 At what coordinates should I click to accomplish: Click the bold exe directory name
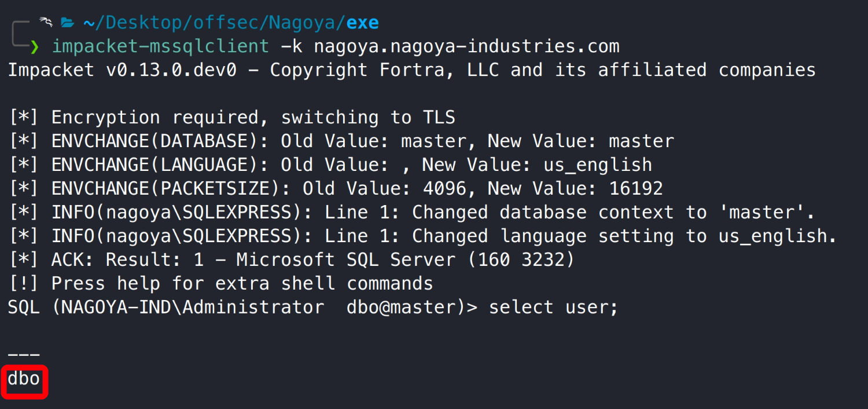coord(362,23)
